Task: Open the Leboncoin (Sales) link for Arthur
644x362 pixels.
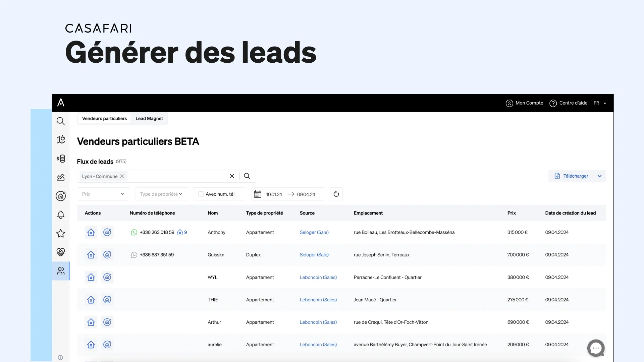Action: coord(318,322)
